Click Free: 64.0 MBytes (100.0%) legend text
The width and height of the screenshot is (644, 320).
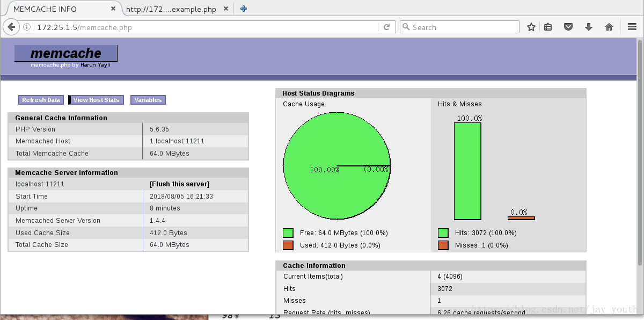(x=344, y=233)
